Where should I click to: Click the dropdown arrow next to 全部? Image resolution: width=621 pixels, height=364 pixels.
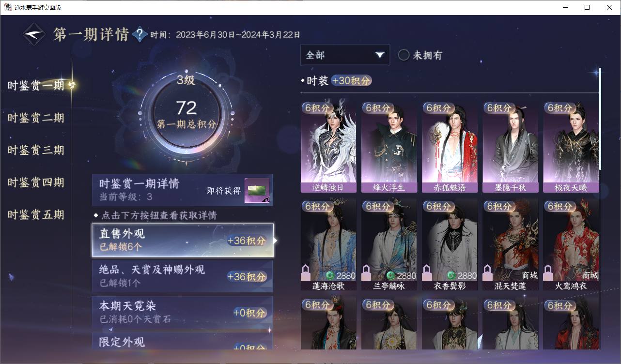coord(380,55)
